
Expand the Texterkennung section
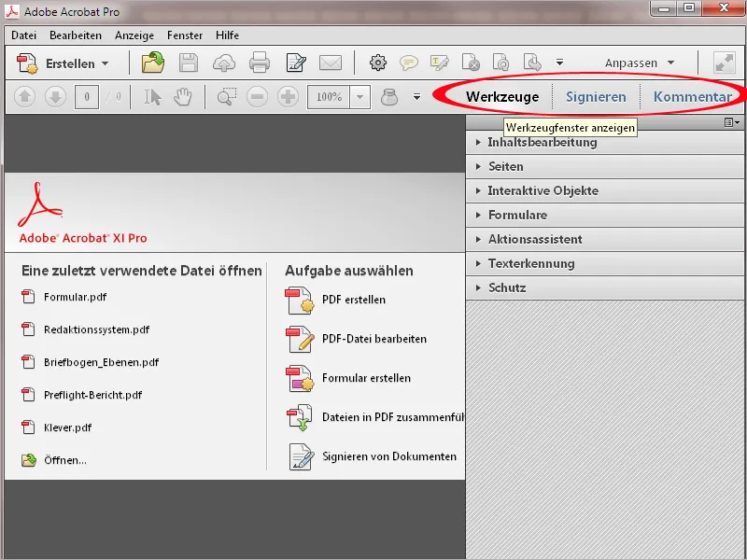[605, 264]
